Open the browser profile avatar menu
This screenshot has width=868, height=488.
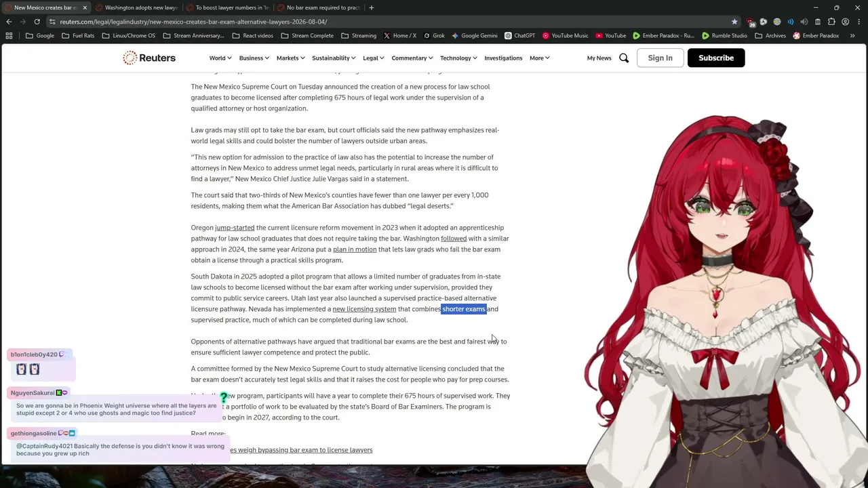(845, 22)
